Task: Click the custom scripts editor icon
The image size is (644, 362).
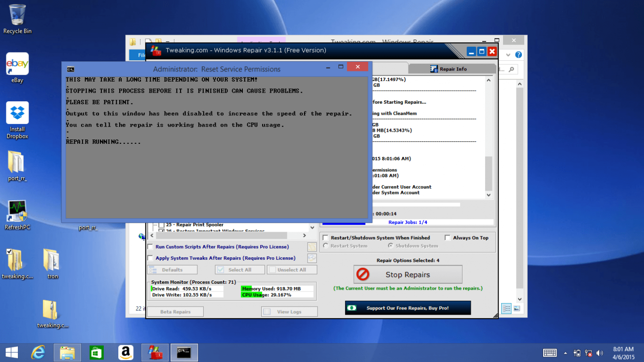Action: [x=312, y=247]
